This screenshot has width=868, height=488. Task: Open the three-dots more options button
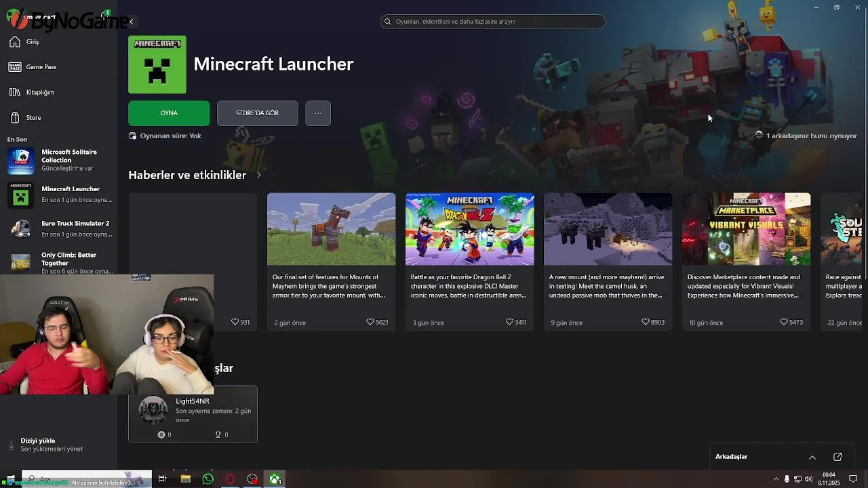tap(318, 113)
